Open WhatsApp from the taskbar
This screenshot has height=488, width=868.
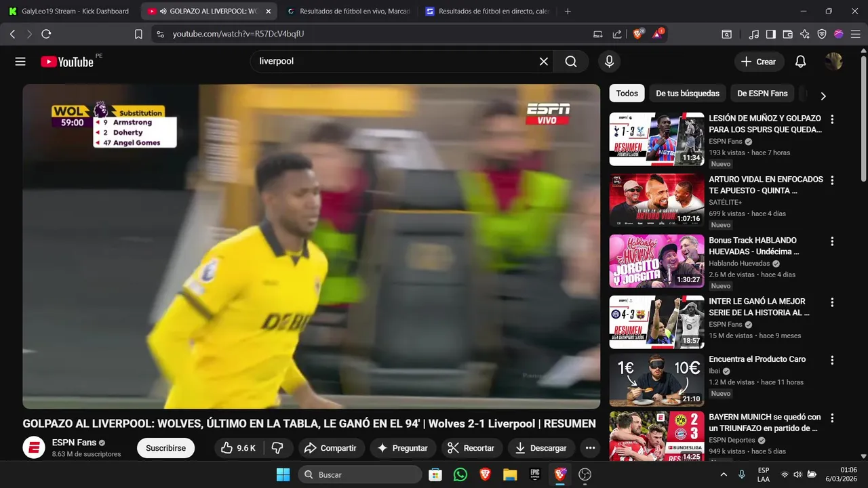point(460,474)
